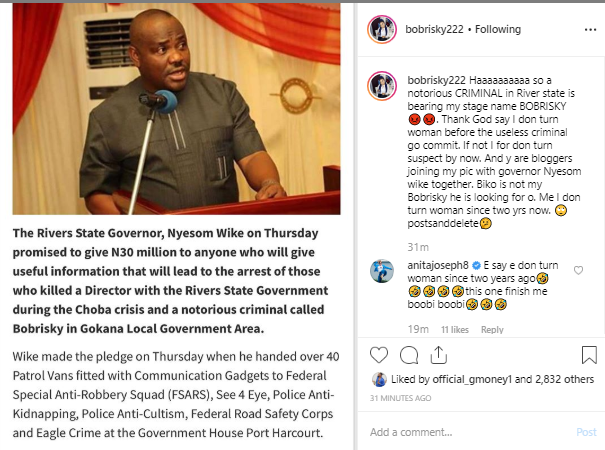The height and width of the screenshot is (450, 605).
Task: Click the Post button to submit comment
Action: (586, 432)
